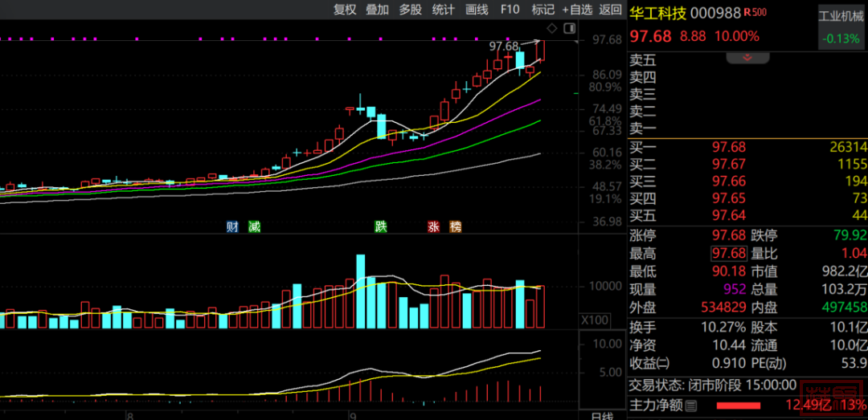Click the red 主力净额 progress bar
This screenshot has width=868, height=420.
[x=738, y=406]
